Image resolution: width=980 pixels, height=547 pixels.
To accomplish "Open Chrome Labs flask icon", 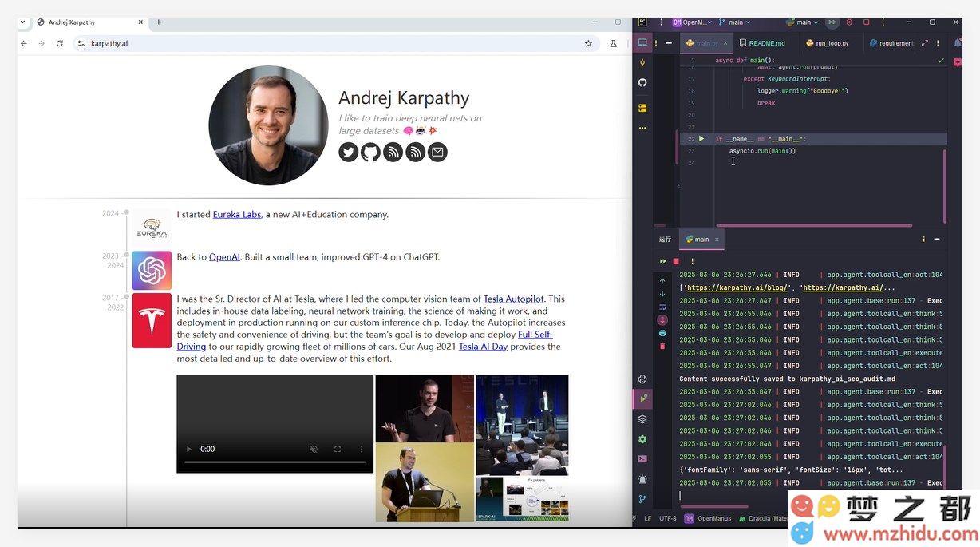I will pyautogui.click(x=614, y=43).
